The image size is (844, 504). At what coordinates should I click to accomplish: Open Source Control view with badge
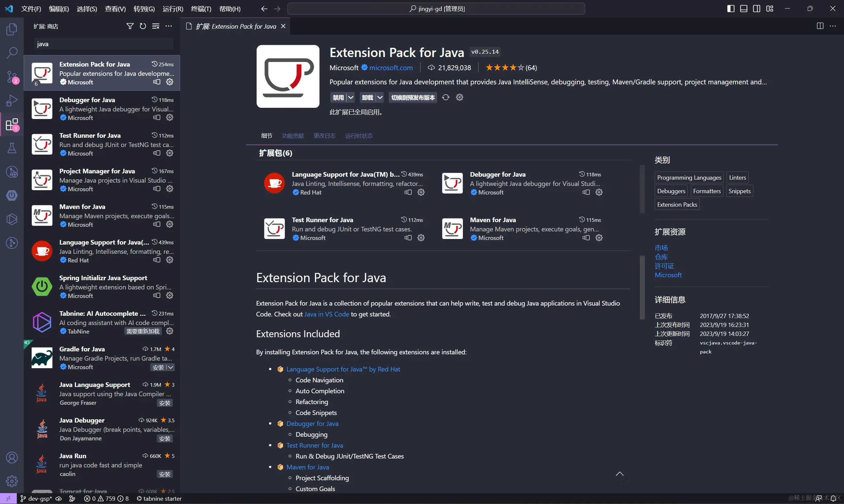(x=12, y=77)
